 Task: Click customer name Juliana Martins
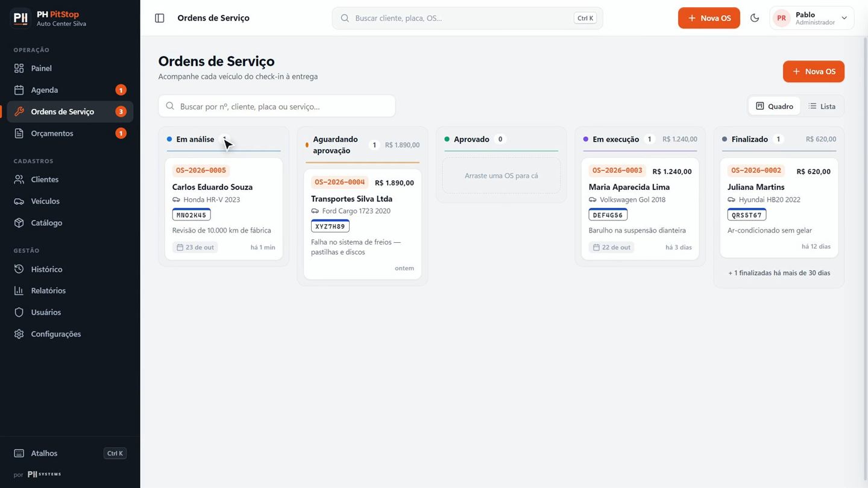(x=756, y=187)
